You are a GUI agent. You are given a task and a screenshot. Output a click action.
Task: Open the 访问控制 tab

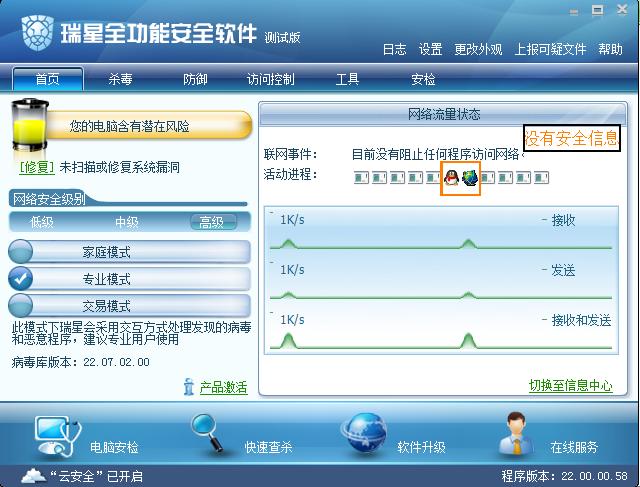[271, 79]
